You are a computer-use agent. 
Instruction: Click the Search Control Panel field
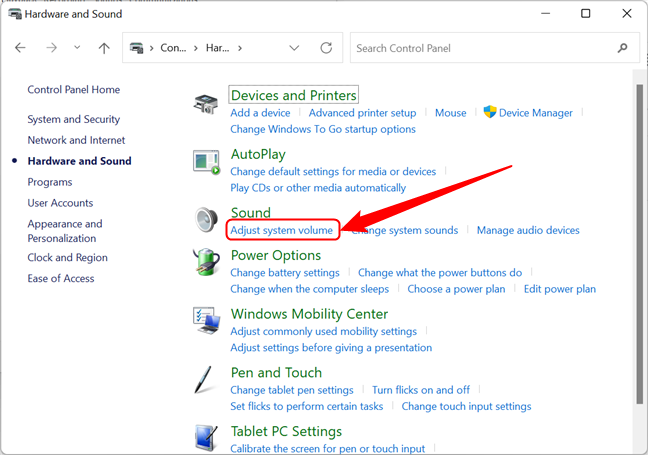click(x=495, y=48)
